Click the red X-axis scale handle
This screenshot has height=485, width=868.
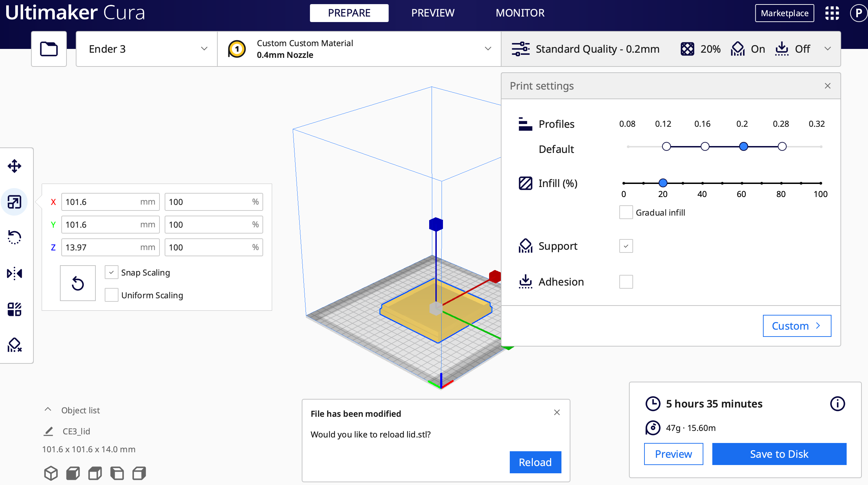pyautogui.click(x=495, y=277)
